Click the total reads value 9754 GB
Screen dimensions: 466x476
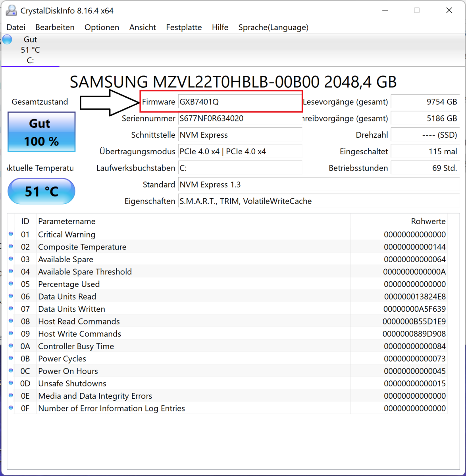[x=426, y=102]
